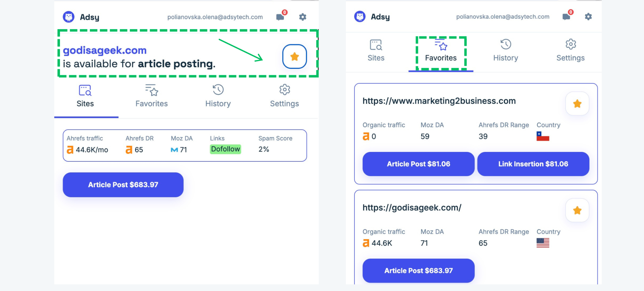644x291 pixels.
Task: Click the Adsy owl logo in Favorites view
Action: point(360,16)
